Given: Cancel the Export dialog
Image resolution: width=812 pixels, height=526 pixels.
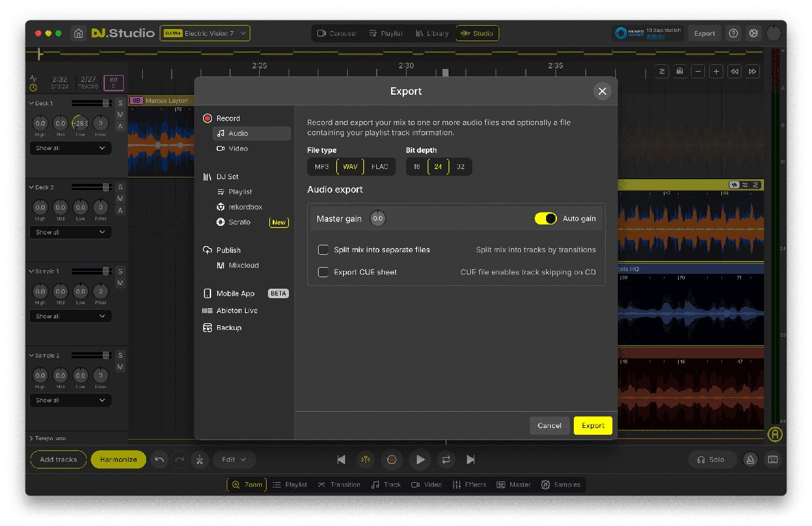Looking at the screenshot, I should (x=549, y=425).
